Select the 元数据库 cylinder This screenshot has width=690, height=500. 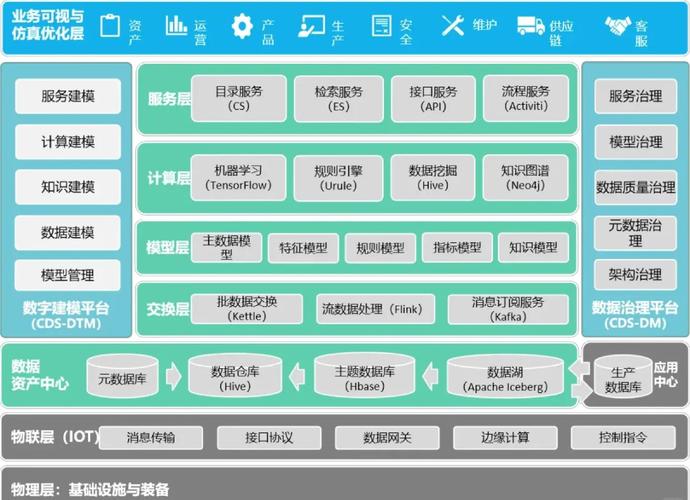pos(122,375)
